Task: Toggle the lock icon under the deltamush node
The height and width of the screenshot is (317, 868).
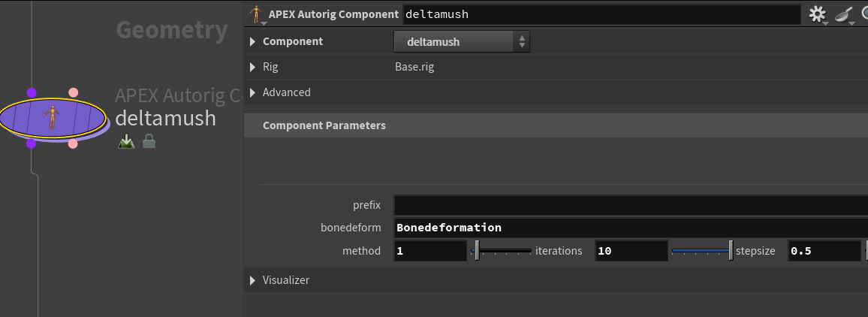Action: pos(149,142)
